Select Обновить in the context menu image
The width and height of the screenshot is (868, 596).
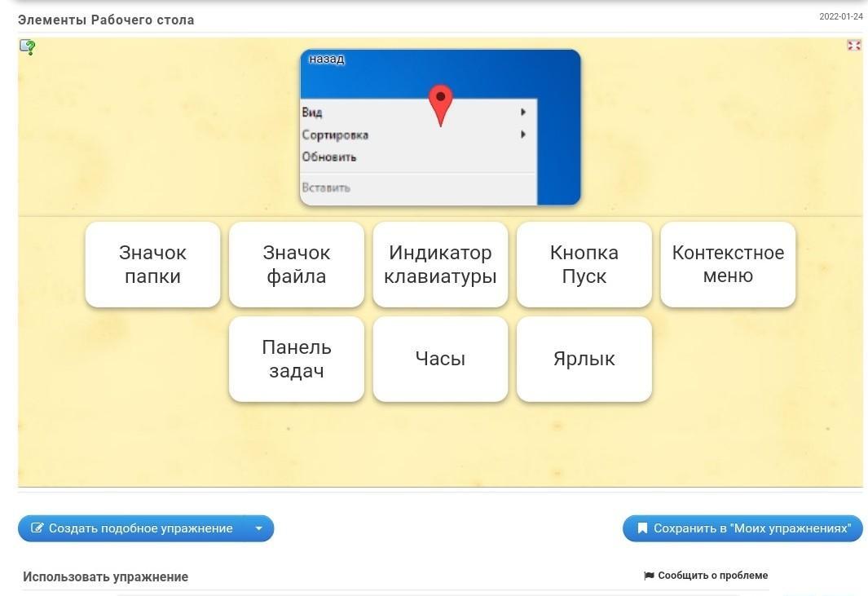point(329,157)
